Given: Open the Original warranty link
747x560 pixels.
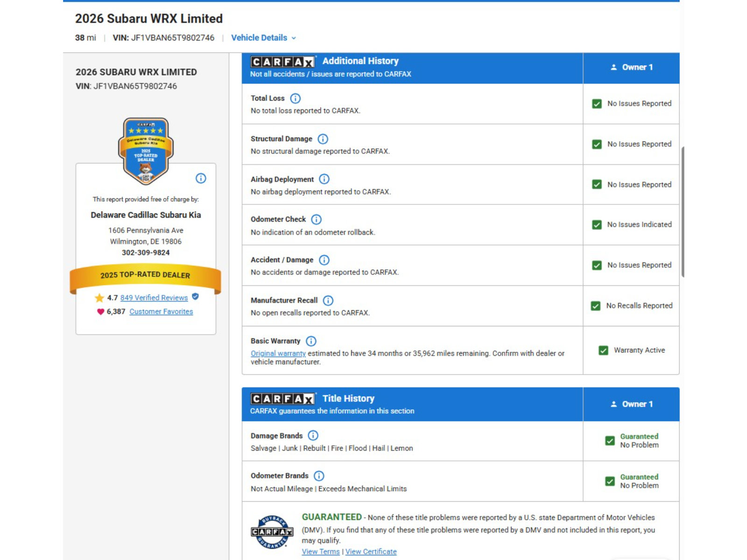Looking at the screenshot, I should 278,353.
